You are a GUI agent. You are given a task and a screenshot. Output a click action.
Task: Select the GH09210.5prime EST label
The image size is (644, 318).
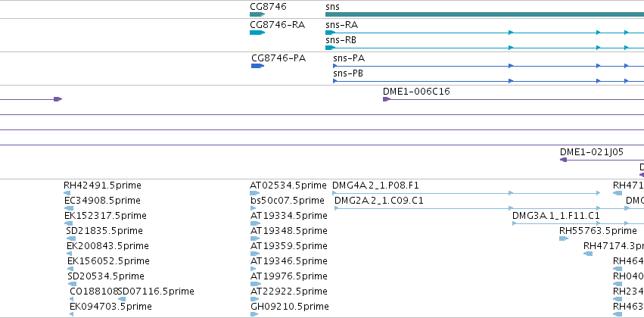pos(290,307)
